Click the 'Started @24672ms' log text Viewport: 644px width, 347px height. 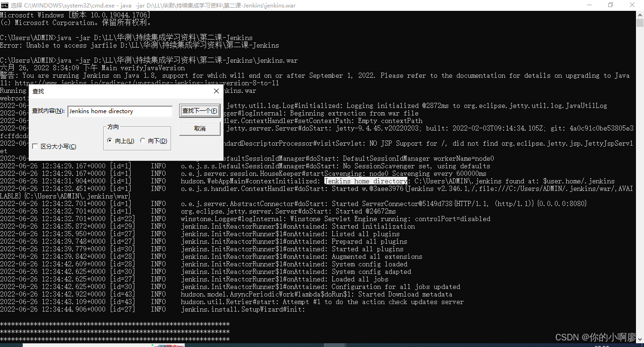pos(366,211)
